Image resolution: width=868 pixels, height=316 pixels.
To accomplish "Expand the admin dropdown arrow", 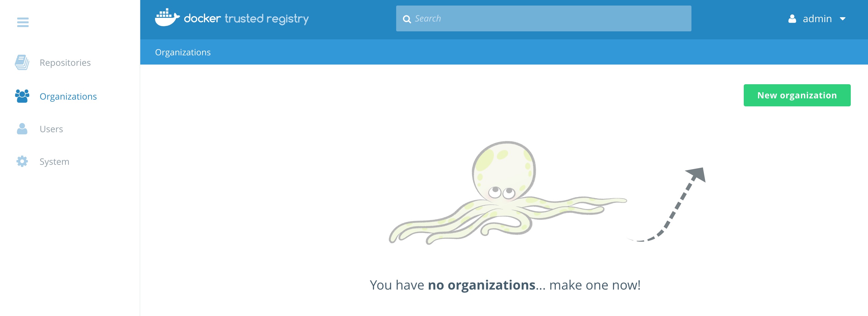I will click(842, 19).
